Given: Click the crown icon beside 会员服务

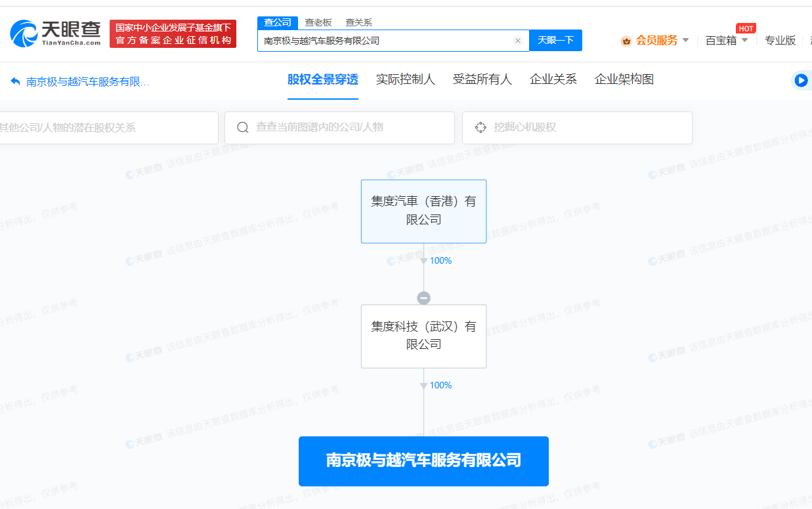Looking at the screenshot, I should pos(626,41).
